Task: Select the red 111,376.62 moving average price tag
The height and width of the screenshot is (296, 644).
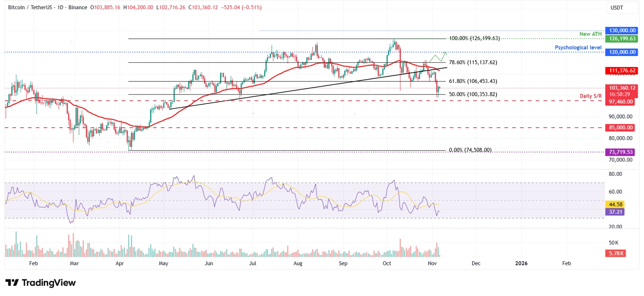Action: pos(620,71)
